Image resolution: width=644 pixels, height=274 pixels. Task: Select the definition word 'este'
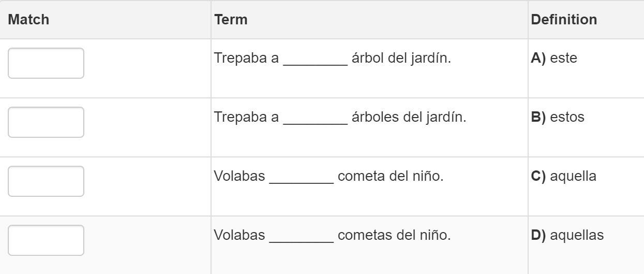point(563,58)
